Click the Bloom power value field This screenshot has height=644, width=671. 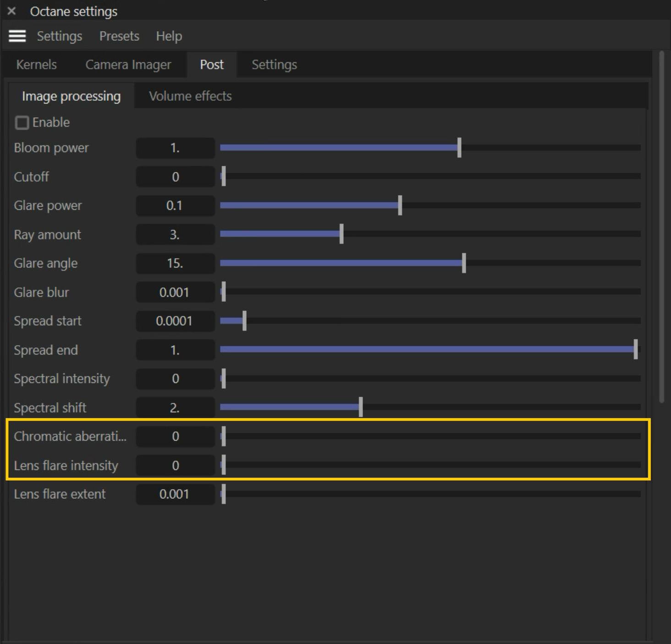(x=175, y=148)
